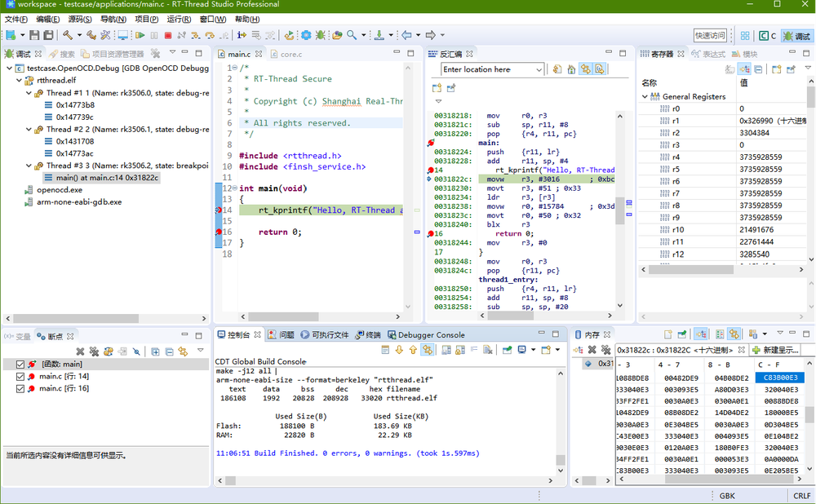Click the red Terminate debug icon
The width and height of the screenshot is (816, 504).
point(167,35)
